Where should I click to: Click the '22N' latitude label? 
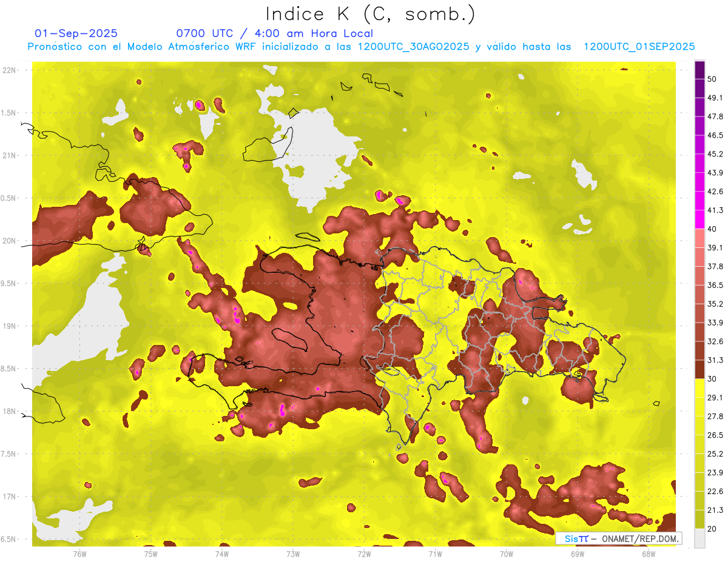(x=9, y=70)
